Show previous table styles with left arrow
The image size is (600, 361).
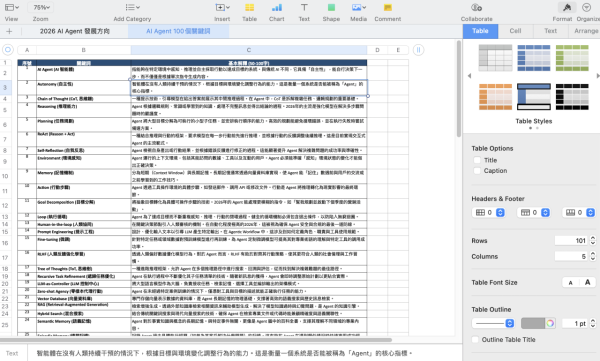(470, 76)
